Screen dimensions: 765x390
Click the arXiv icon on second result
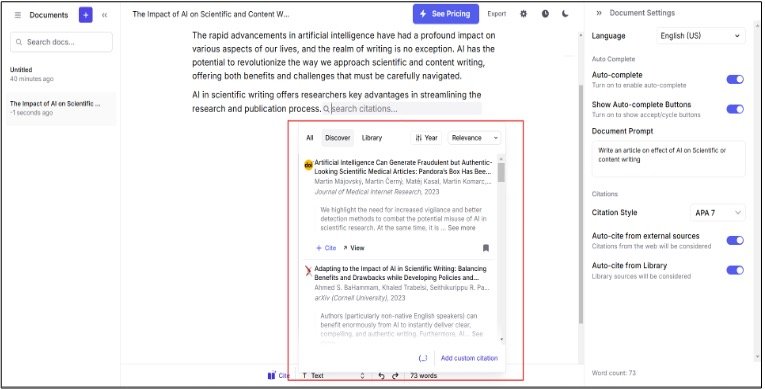click(308, 270)
